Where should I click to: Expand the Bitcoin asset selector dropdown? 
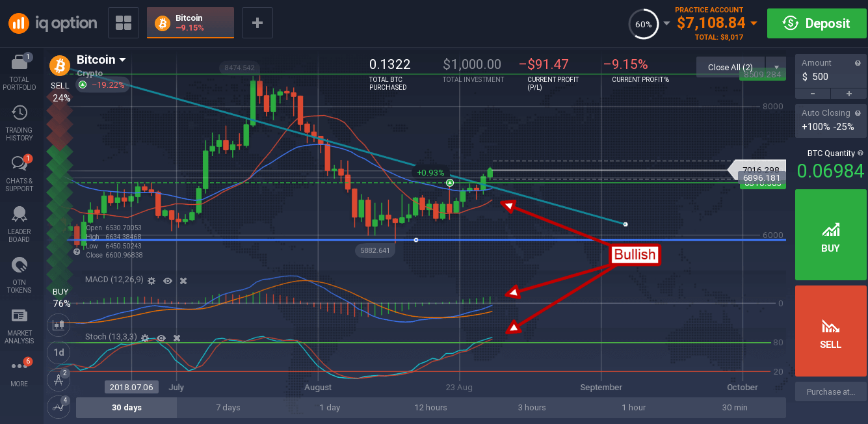(122, 60)
